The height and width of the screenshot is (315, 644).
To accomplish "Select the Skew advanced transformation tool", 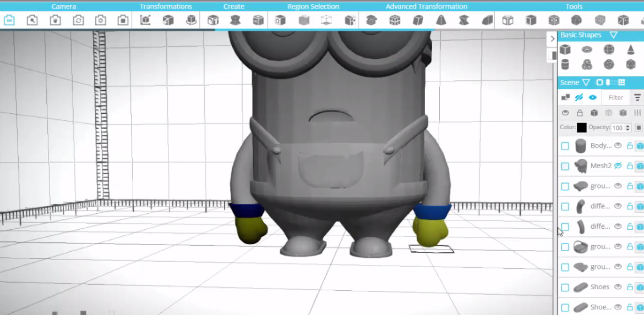I will pos(418,20).
